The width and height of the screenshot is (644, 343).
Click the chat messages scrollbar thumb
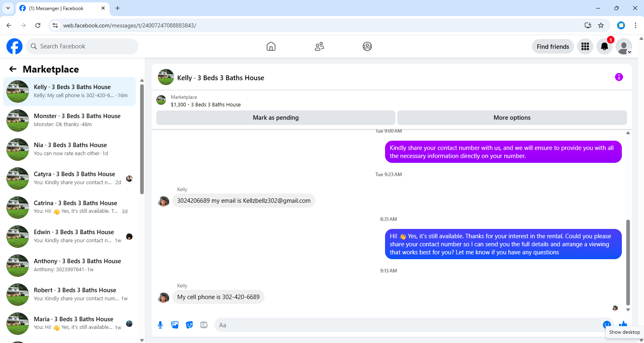(x=628, y=262)
